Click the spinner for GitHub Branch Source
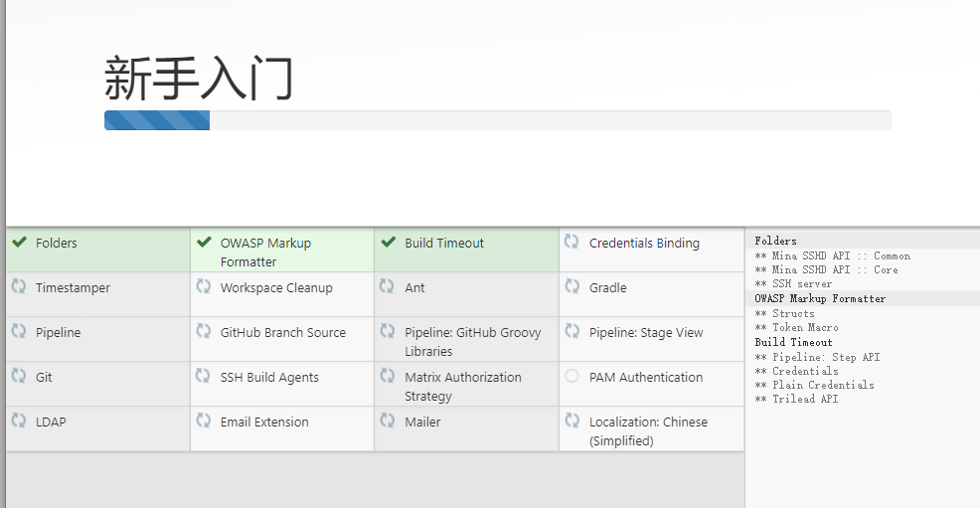 [x=204, y=331]
